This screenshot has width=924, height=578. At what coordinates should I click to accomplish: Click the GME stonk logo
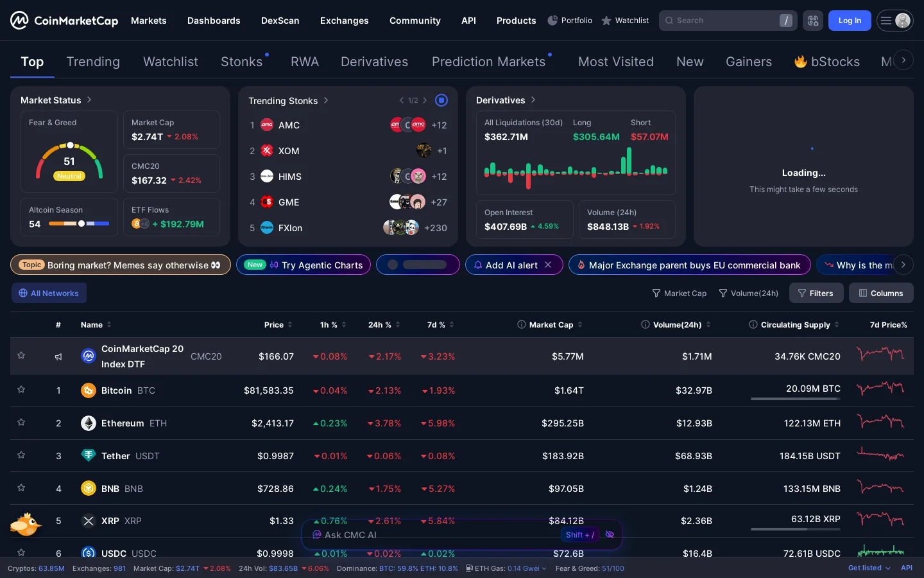coord(267,202)
